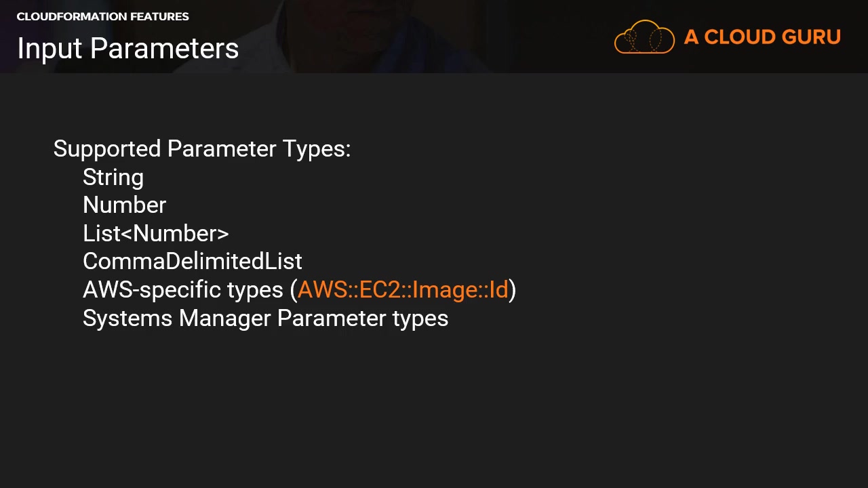
Task: Open the orange AWS::EC2::Image::Id text
Action: pos(403,290)
